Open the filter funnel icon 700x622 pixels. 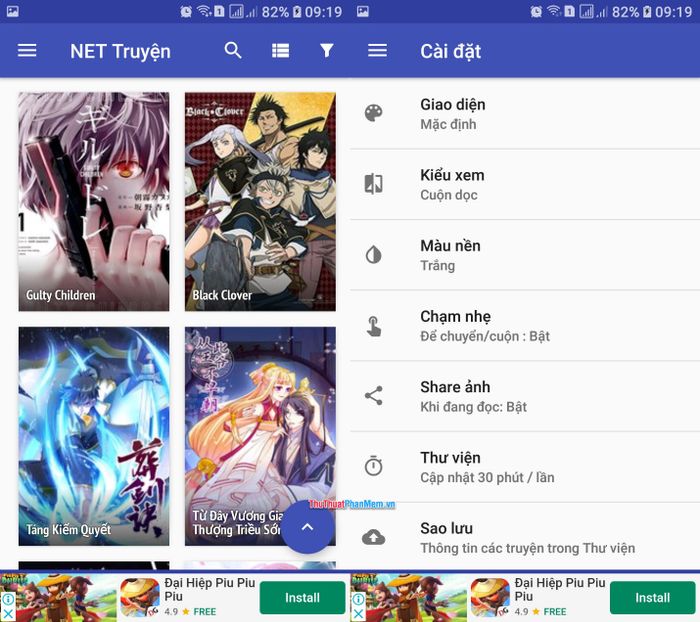327,50
